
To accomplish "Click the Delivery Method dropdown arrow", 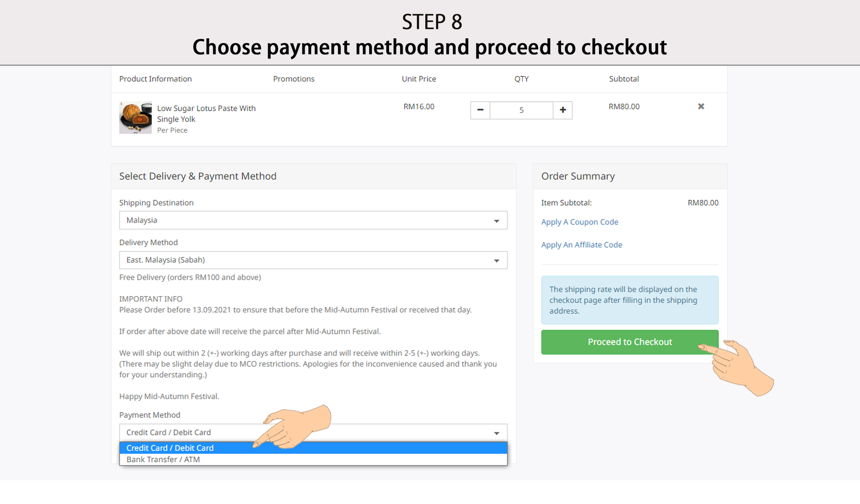I will [497, 261].
